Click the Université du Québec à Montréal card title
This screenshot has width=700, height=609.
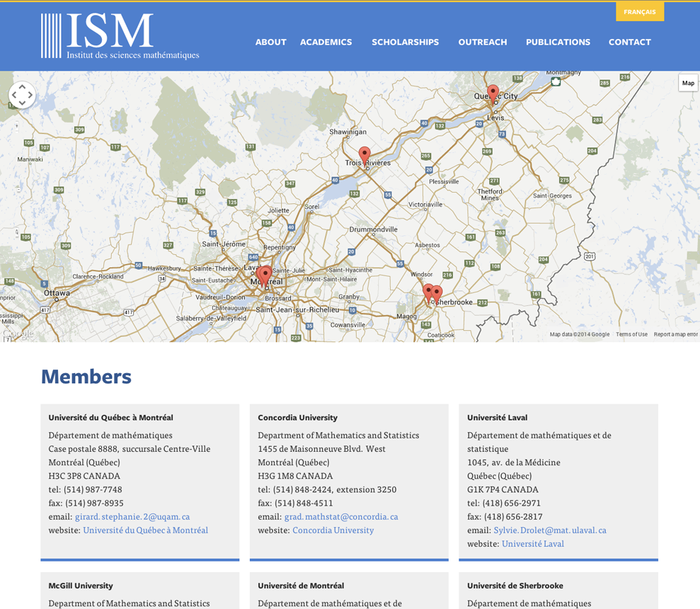(110, 417)
